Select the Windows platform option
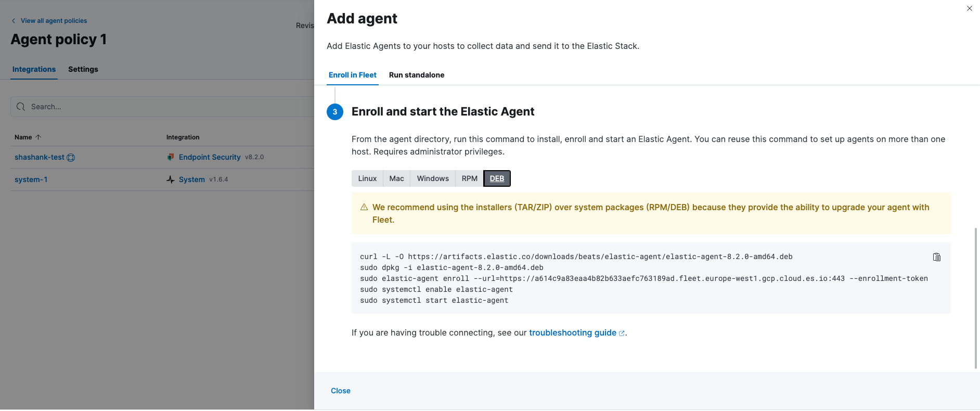Viewport: 980px width, 411px height. coord(433,178)
